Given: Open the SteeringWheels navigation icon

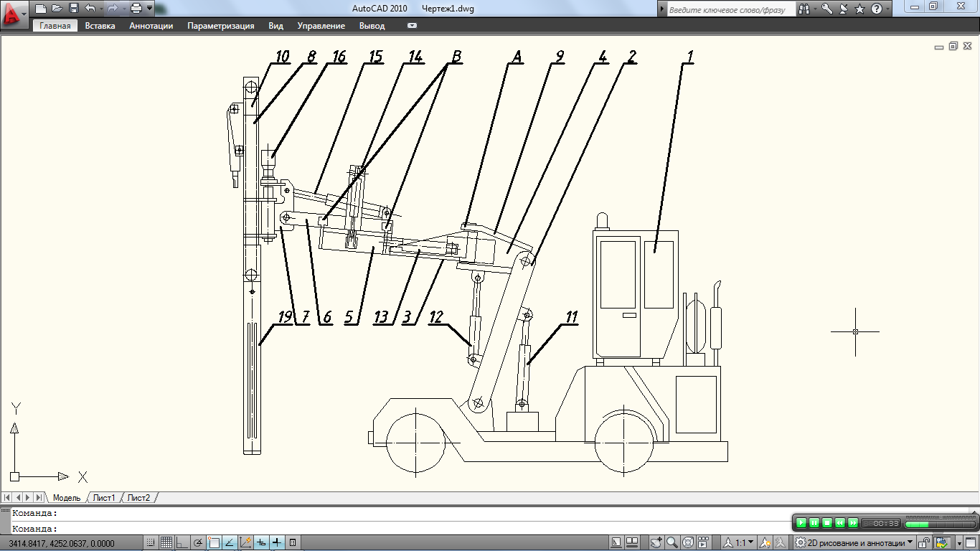Looking at the screenshot, I should click(x=687, y=542).
